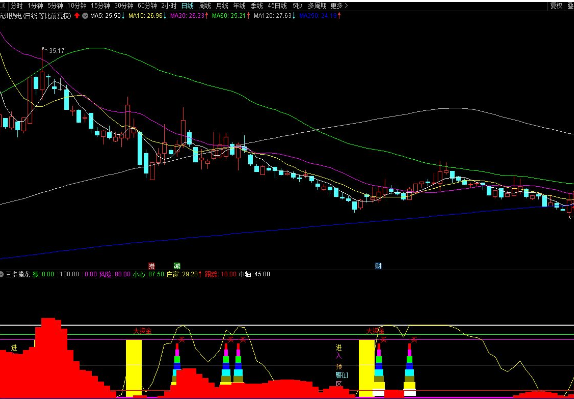Open the 复权 adjustment dropdown at top right

coord(556,6)
